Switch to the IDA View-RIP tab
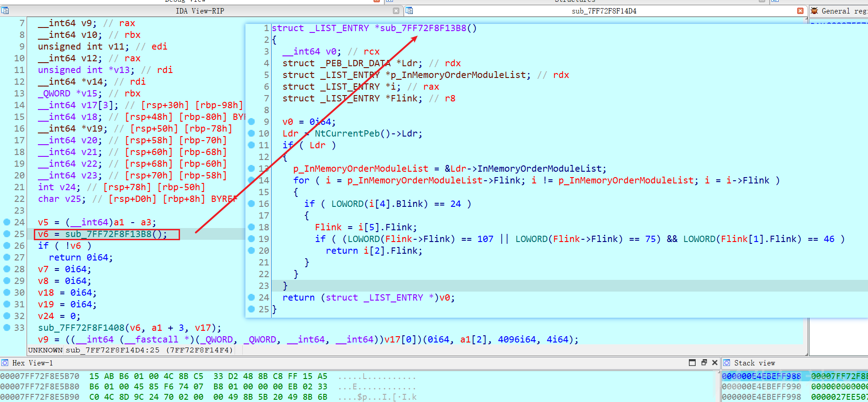 point(200,11)
